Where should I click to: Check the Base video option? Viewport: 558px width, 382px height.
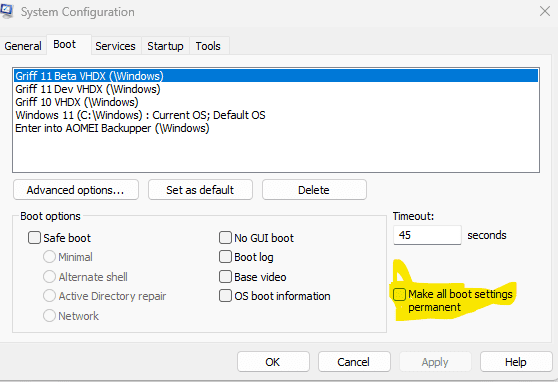(x=225, y=277)
